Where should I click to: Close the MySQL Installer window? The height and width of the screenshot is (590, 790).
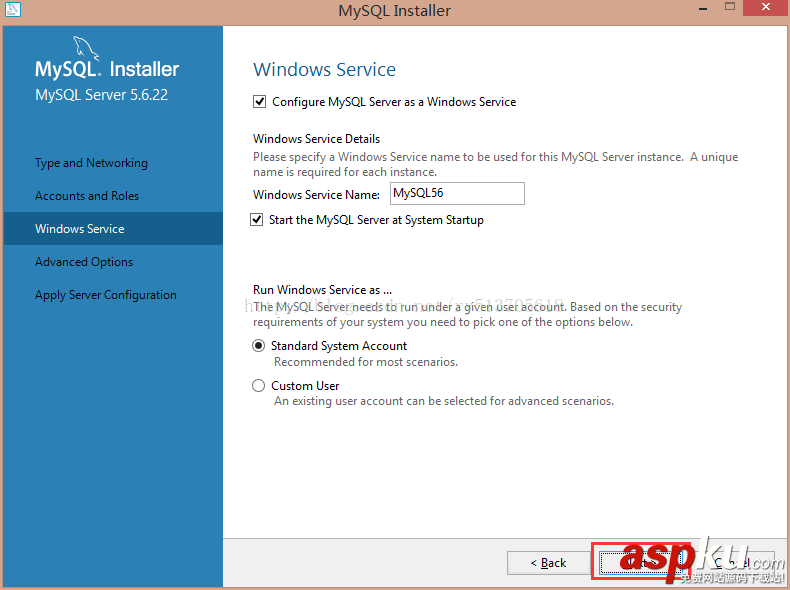tap(766, 7)
